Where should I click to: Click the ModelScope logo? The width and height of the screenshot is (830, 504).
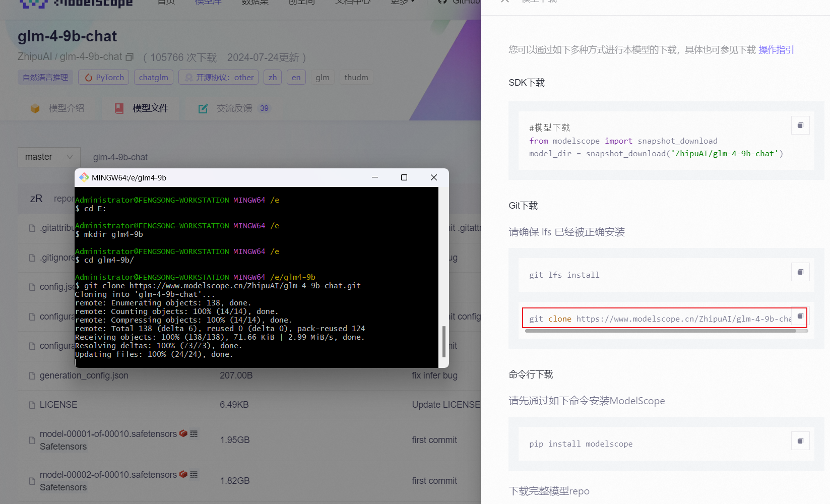75,3
